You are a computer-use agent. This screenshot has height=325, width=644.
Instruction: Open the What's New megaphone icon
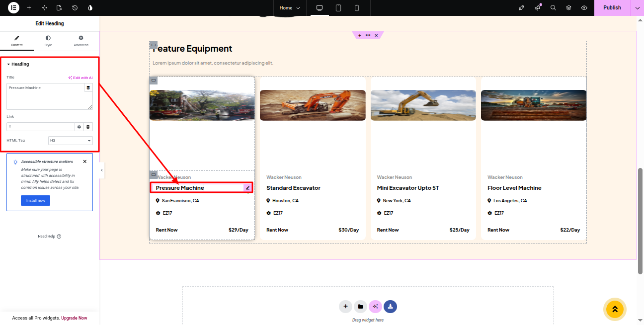[x=537, y=8]
